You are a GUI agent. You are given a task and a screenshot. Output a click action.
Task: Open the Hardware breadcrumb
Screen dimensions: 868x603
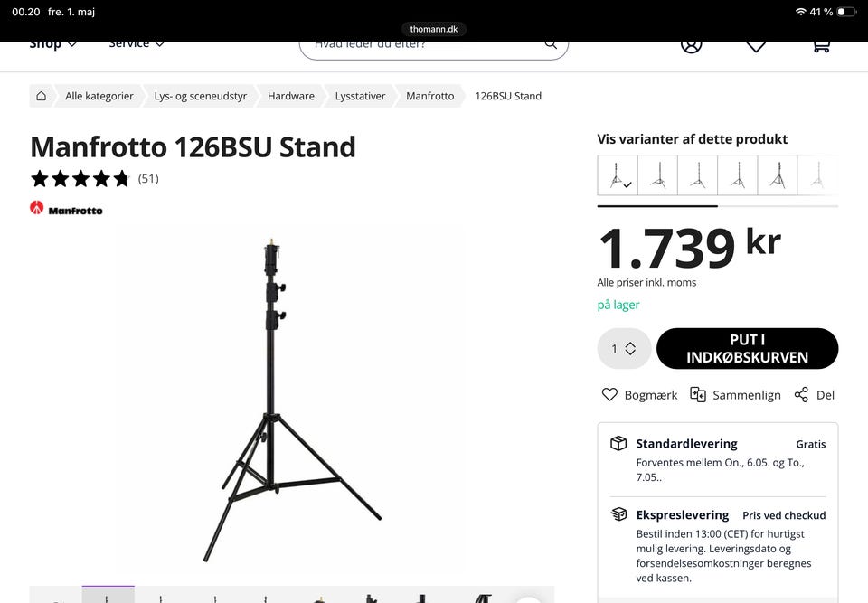[290, 96]
